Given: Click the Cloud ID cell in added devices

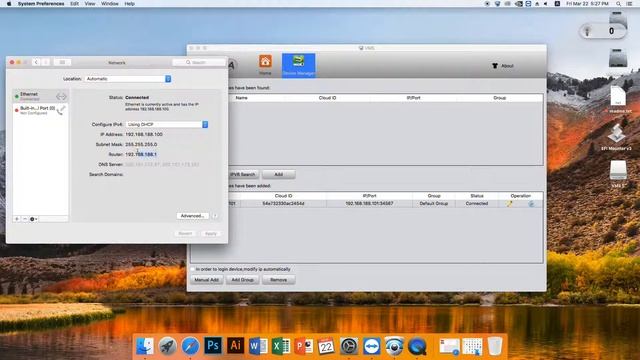Looking at the screenshot, I should (x=283, y=203).
